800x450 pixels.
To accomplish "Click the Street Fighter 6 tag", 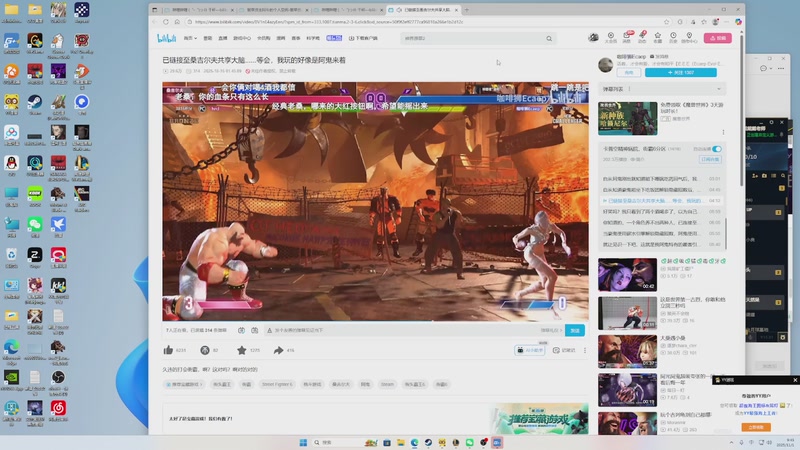I will click(x=277, y=384).
